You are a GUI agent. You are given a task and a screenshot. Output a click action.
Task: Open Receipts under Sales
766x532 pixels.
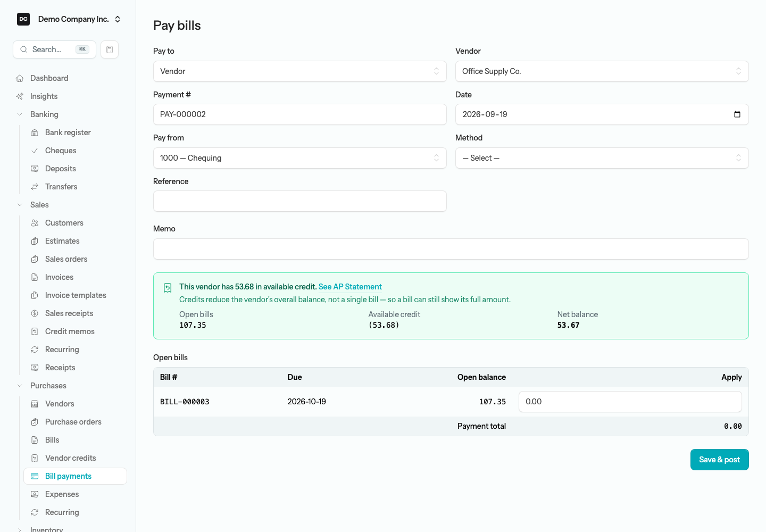point(60,368)
